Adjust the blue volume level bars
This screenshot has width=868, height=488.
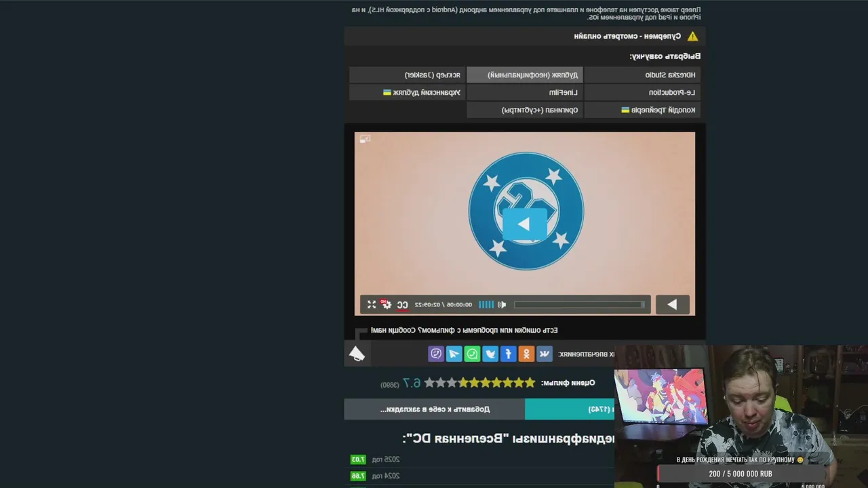486,305
